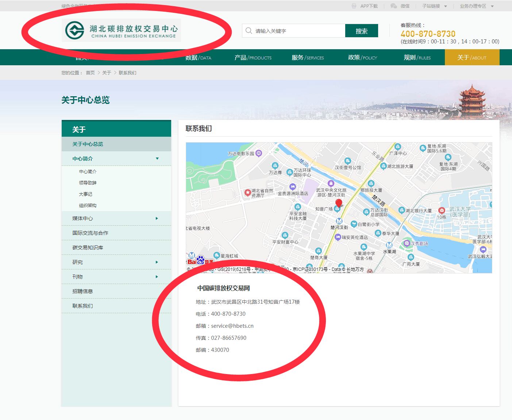
Task: Expand the 媒体中心 sidebar section
Action: click(x=157, y=218)
